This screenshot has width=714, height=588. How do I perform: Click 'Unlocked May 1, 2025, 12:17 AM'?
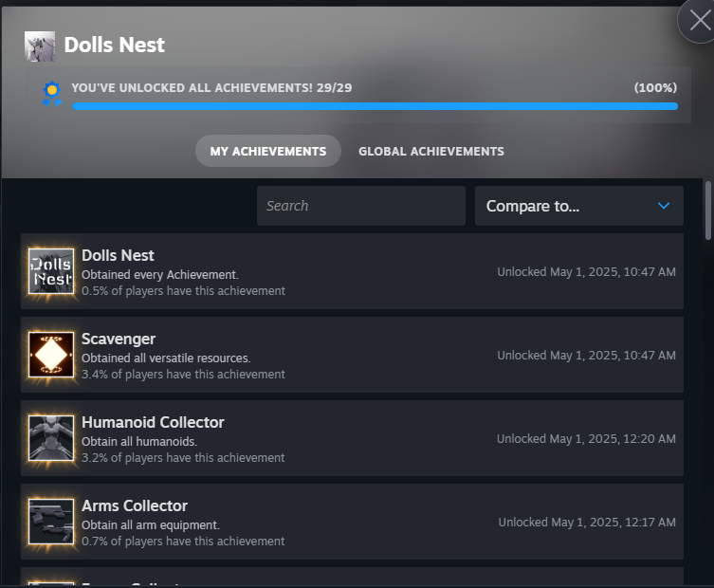(587, 522)
